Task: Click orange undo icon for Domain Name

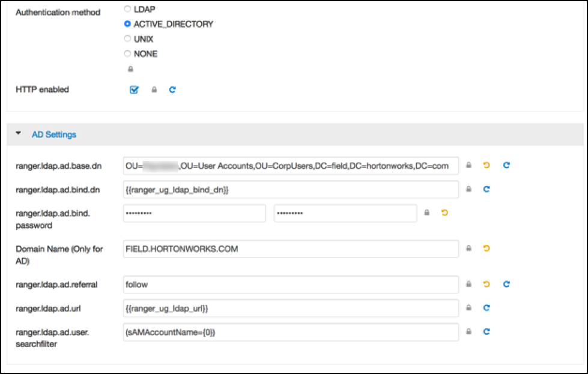Action: tap(486, 248)
